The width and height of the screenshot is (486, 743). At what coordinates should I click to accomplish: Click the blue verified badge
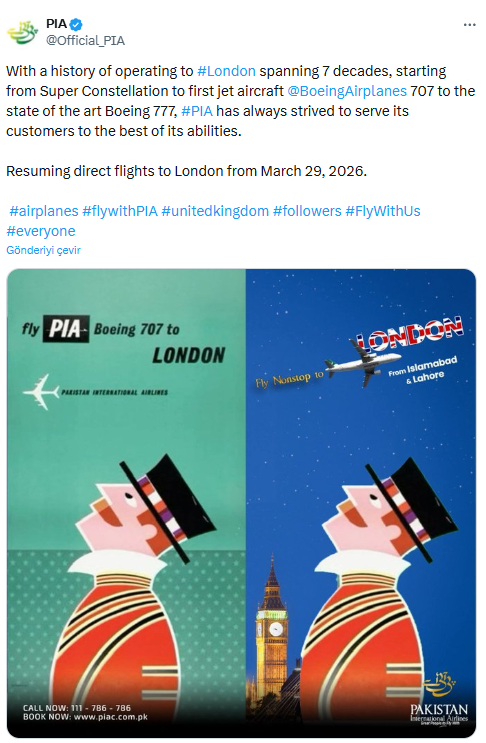tap(76, 24)
